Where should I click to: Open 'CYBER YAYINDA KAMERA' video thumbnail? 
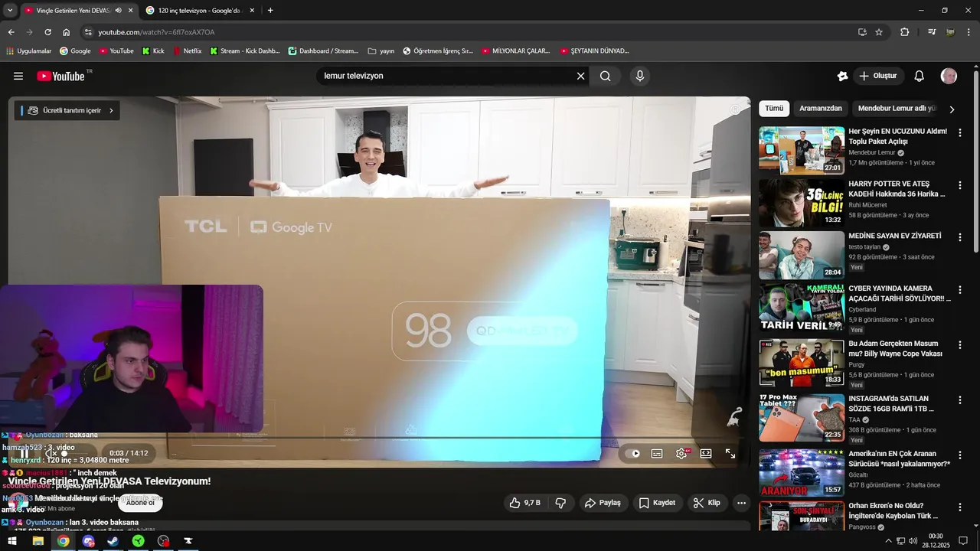[802, 307]
